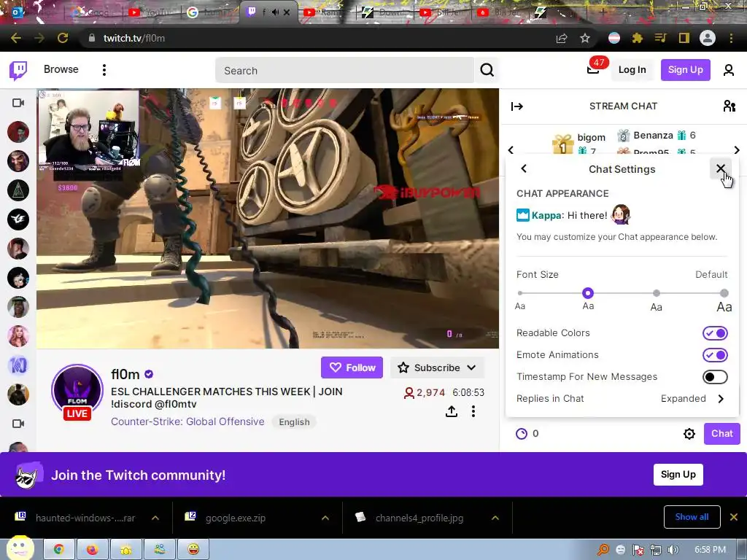The width and height of the screenshot is (747, 560).
Task: Toggle the browser side panel icon
Action: 684,38
